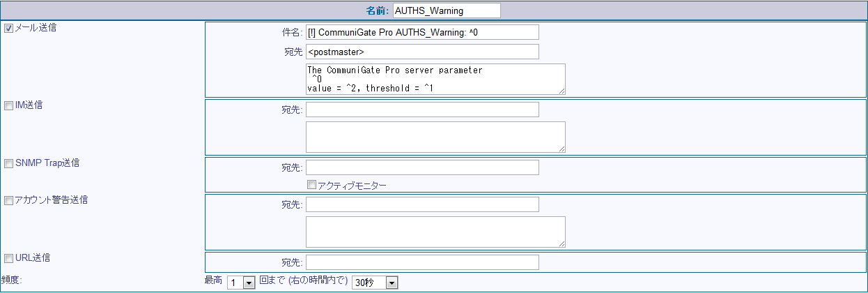Enable the URL送信 checkbox
Viewport: 868px width, 293px height.
tap(9, 258)
